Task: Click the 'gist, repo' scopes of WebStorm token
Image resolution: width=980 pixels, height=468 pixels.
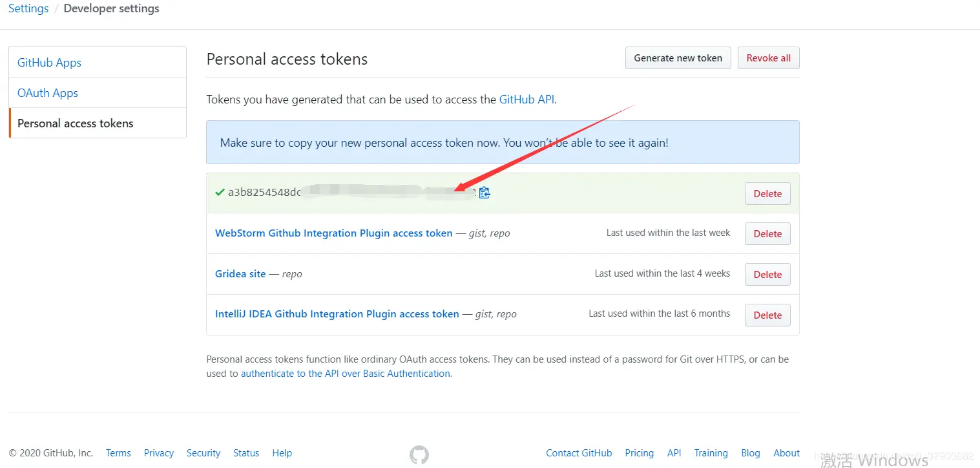Action: (490, 233)
